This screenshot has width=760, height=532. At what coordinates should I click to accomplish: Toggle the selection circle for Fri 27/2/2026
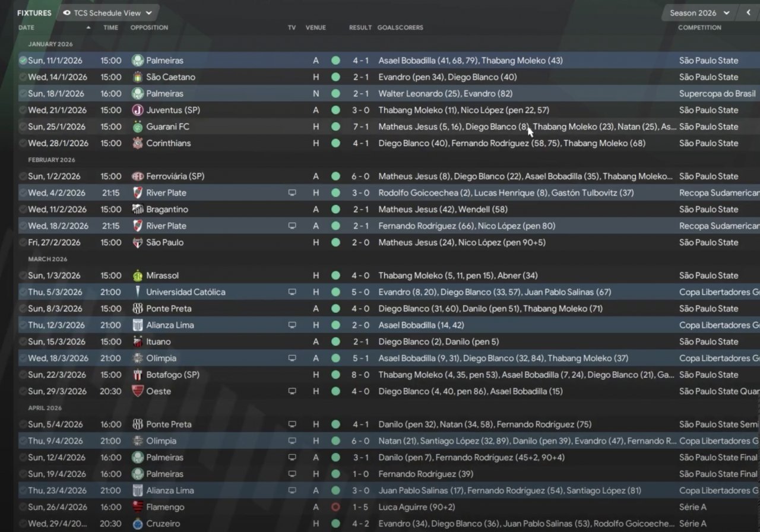click(23, 243)
